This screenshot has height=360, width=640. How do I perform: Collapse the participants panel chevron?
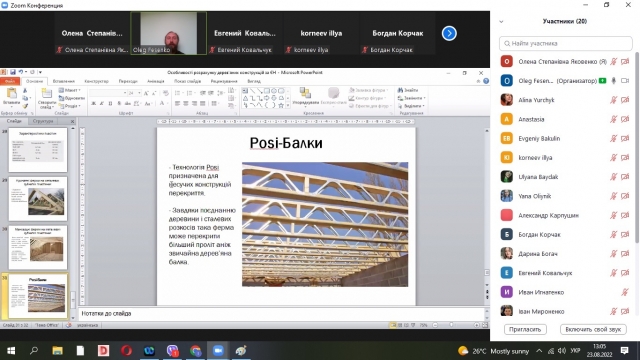501,22
